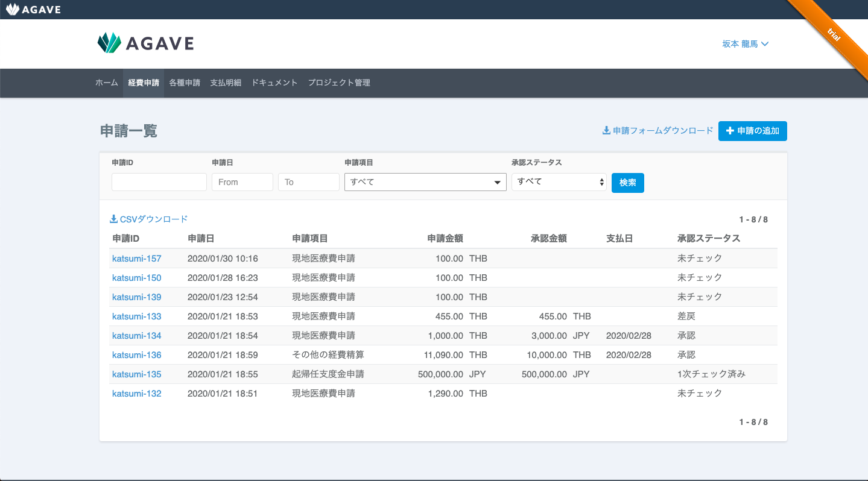Click the form download arrow icon
This screenshot has height=481, width=868.
(606, 130)
